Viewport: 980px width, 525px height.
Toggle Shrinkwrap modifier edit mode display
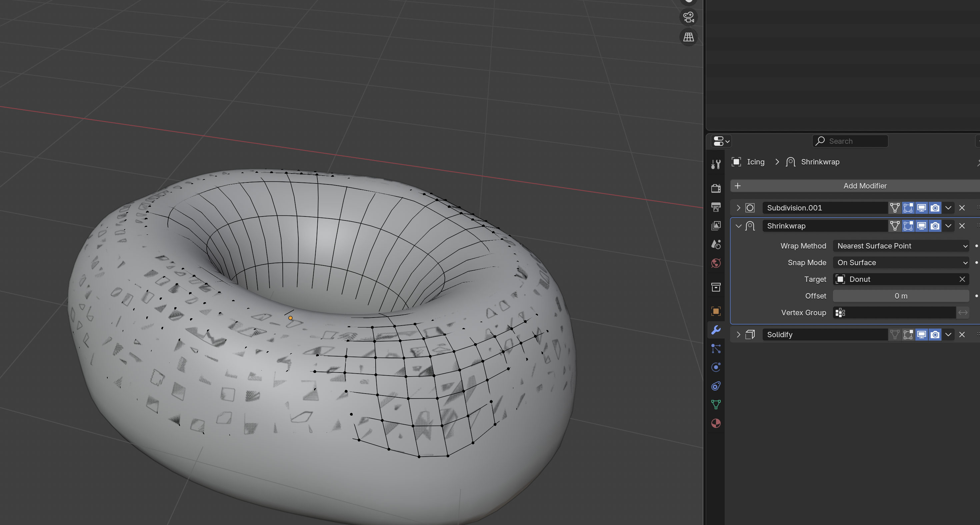coord(908,226)
